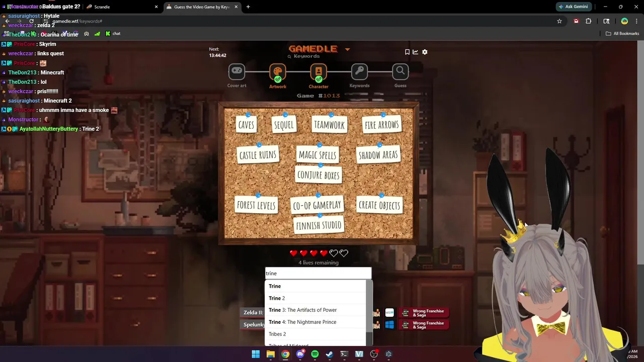Click the FINNISH STUDIO keyword note
This screenshot has width=644, height=362.
coord(319,225)
